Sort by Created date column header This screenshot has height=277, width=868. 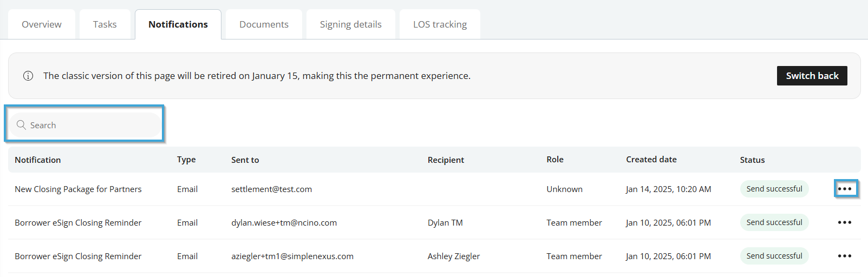pyautogui.click(x=651, y=160)
